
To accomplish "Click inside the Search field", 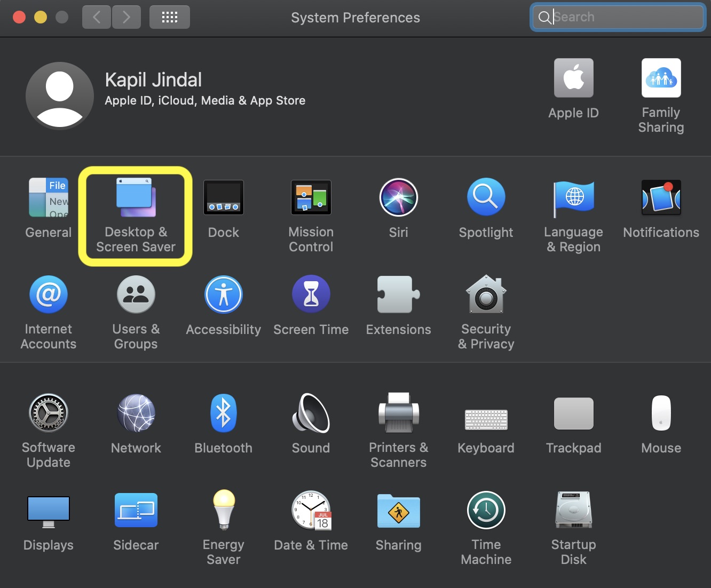I will [617, 17].
